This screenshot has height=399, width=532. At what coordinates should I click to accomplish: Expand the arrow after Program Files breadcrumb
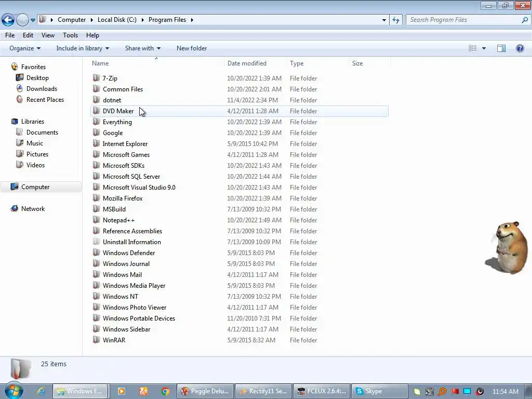[x=192, y=20]
